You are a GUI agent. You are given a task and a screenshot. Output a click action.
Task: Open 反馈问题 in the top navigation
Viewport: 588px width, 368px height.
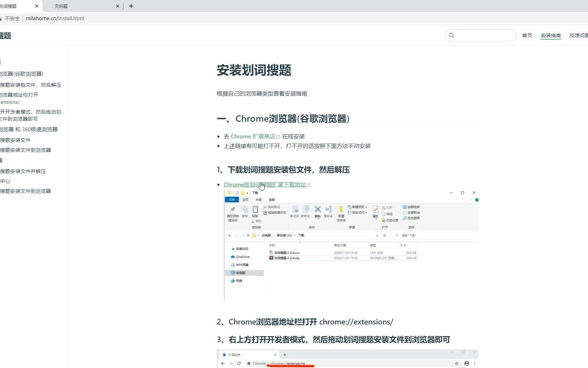[x=578, y=35]
